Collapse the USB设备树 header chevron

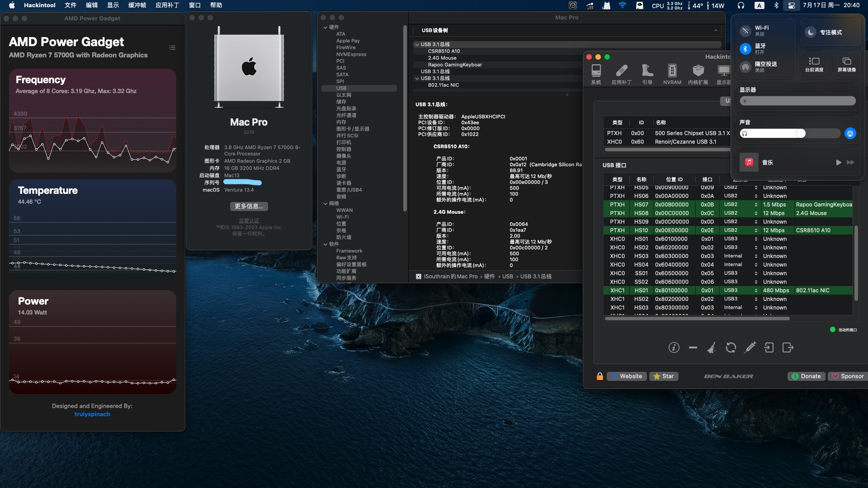pyautogui.click(x=716, y=30)
